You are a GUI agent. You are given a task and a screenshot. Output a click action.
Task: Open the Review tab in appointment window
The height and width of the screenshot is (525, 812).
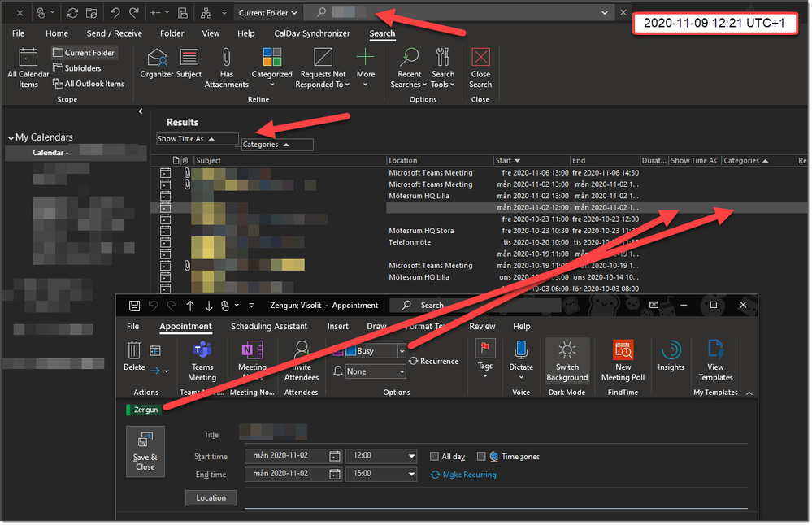pyautogui.click(x=482, y=326)
